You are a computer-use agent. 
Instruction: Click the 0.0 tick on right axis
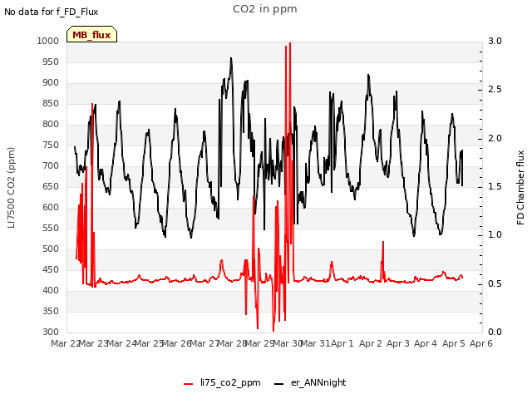pos(495,332)
